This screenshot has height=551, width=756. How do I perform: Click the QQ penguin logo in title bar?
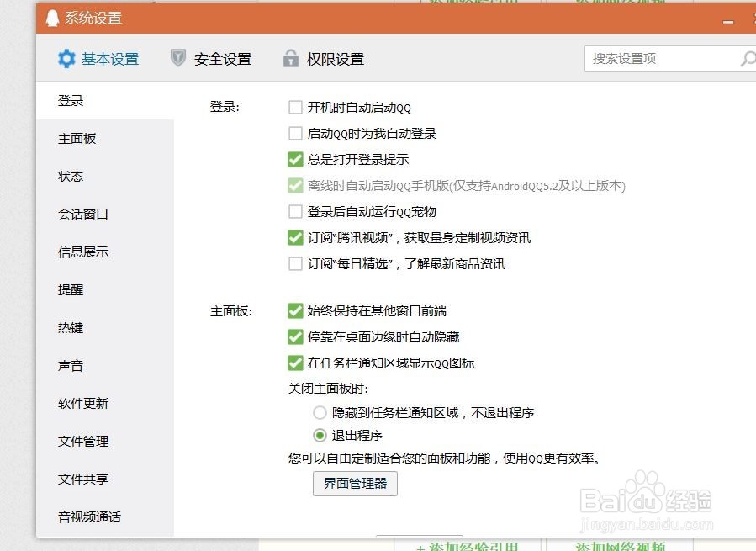point(52,18)
